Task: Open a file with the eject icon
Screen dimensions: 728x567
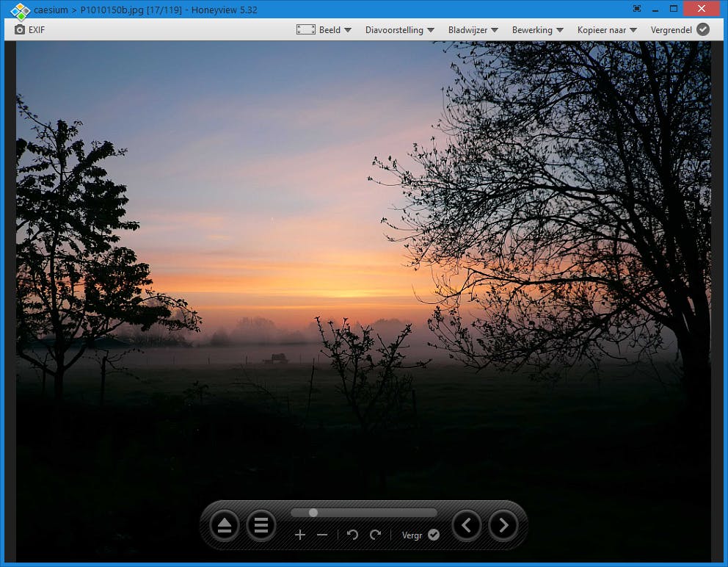Action: [225, 525]
